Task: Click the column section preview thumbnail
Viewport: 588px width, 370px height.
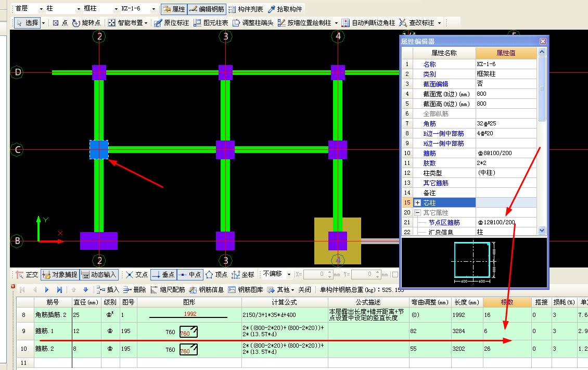Action: tap(473, 262)
